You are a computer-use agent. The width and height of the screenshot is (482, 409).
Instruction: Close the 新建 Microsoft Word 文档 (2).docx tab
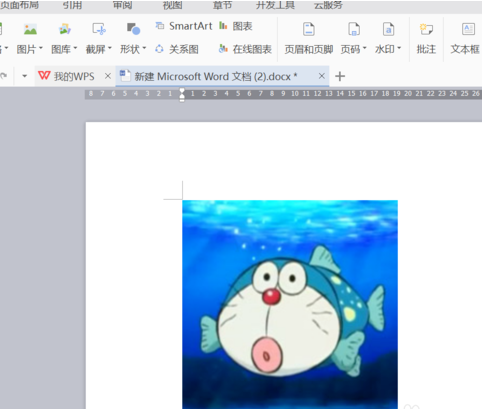tap(322, 76)
